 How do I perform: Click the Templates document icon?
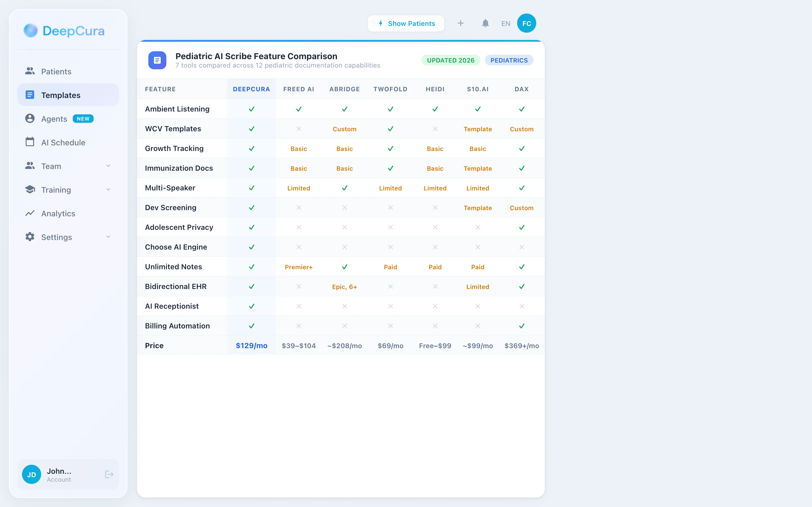coord(30,95)
